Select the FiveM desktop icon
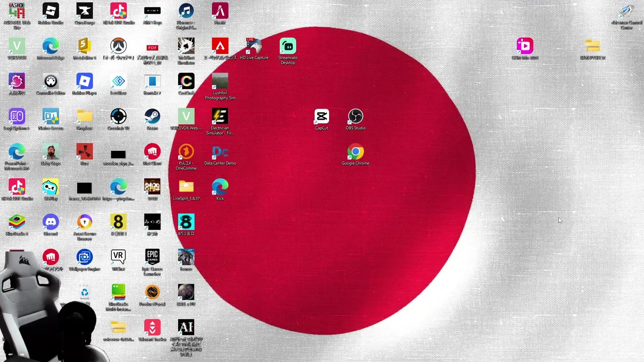The height and width of the screenshot is (362, 644). click(220, 11)
